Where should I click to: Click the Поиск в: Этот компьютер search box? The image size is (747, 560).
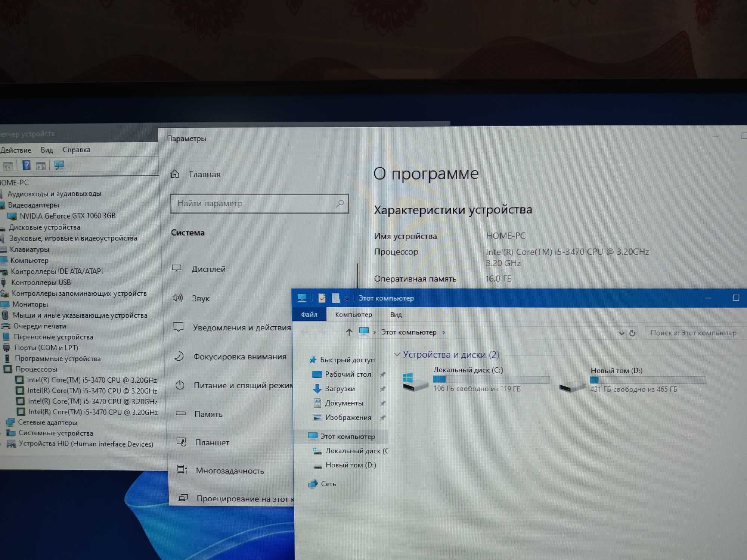(695, 333)
